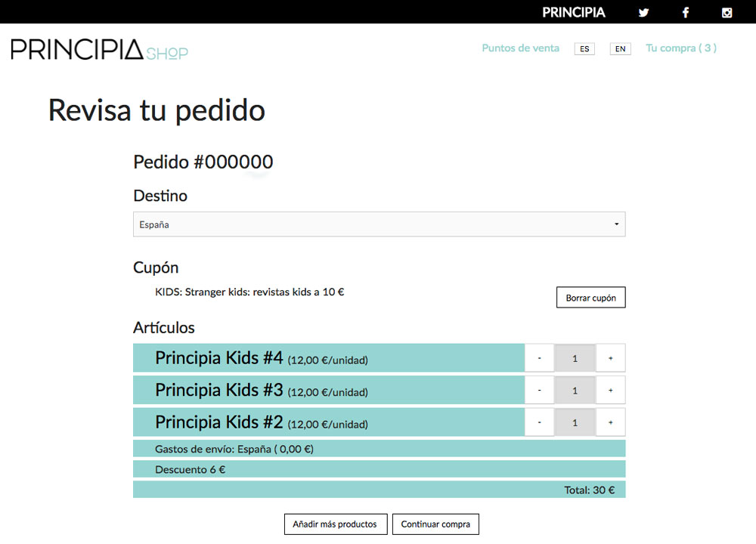This screenshot has width=756, height=544.
Task: Go to Principia Shop logo home
Action: [x=99, y=50]
